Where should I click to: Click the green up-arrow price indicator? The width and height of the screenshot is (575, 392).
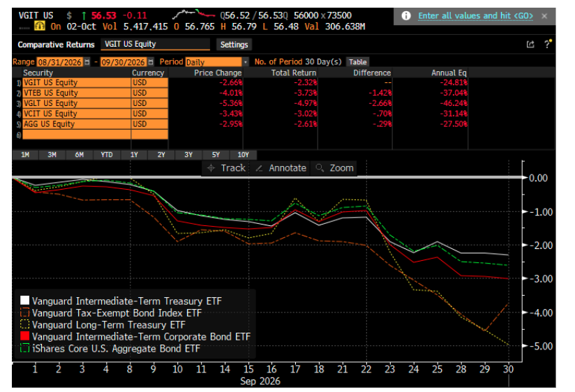coord(84,16)
